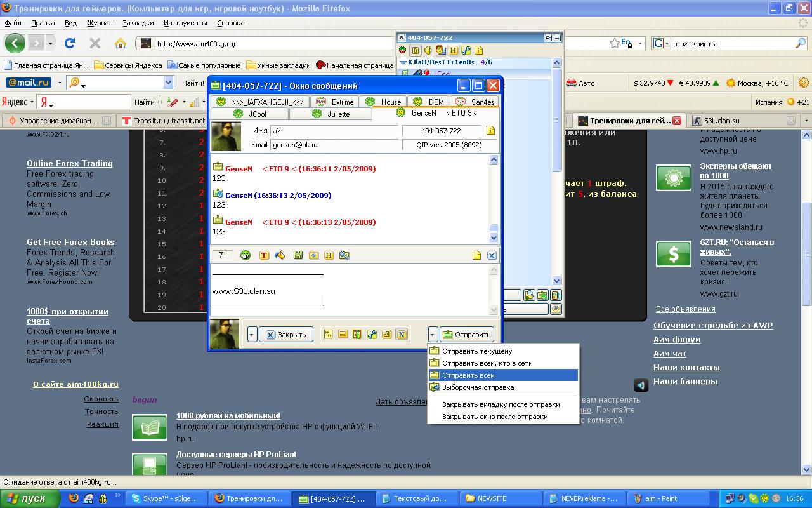This screenshot has width=812, height=508.
Task: Open the Журнал menu in Firefox
Action: [x=100, y=23]
